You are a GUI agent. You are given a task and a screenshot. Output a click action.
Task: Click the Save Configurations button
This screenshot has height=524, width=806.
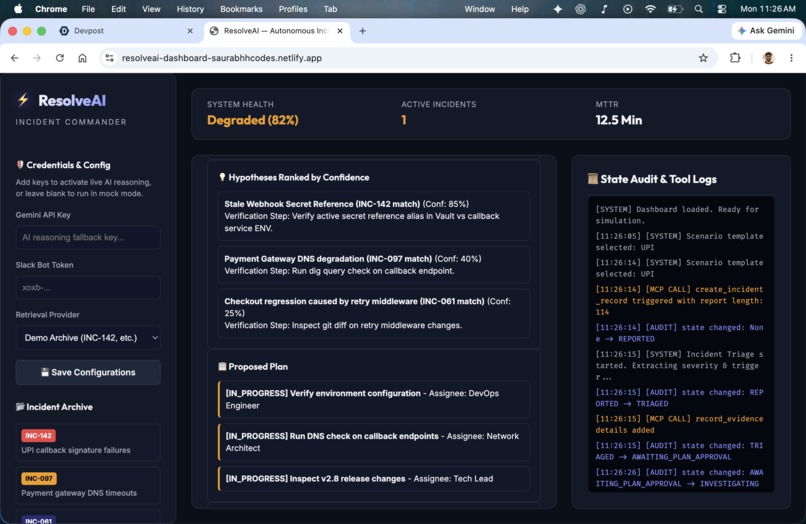88,372
